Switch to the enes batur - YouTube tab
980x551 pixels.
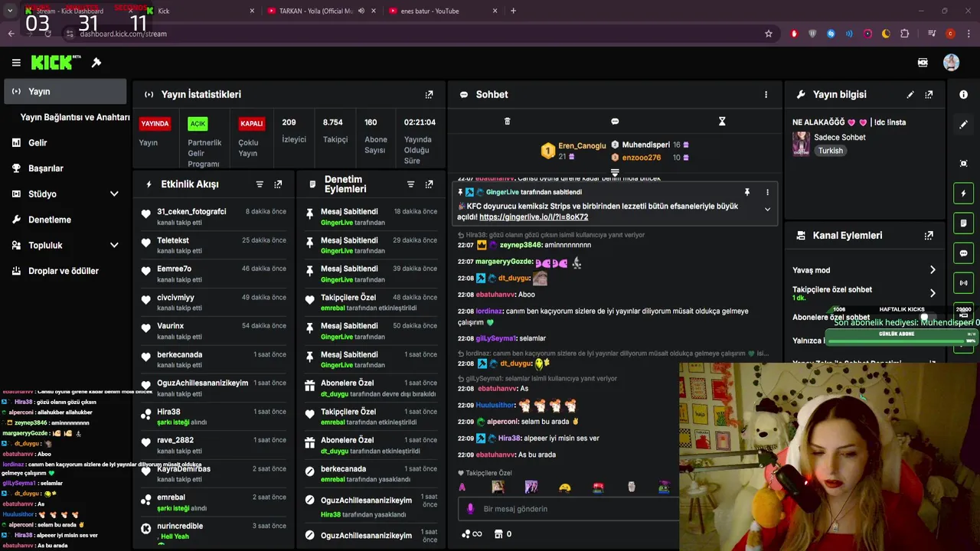coord(443,11)
